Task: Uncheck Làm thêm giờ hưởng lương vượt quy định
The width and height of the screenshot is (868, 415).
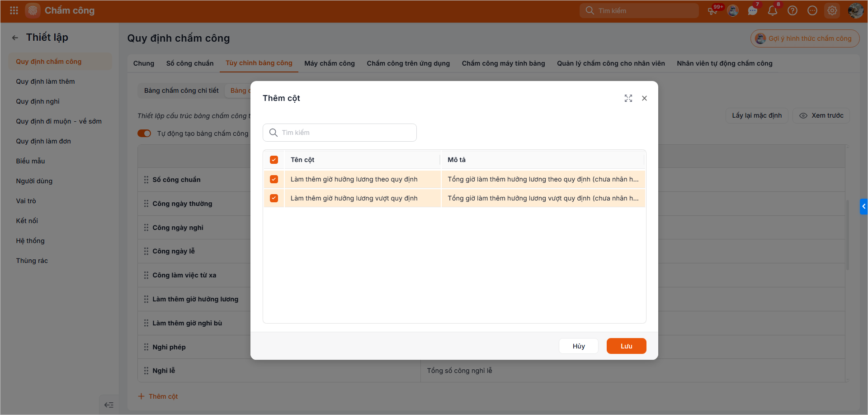Action: [274, 198]
